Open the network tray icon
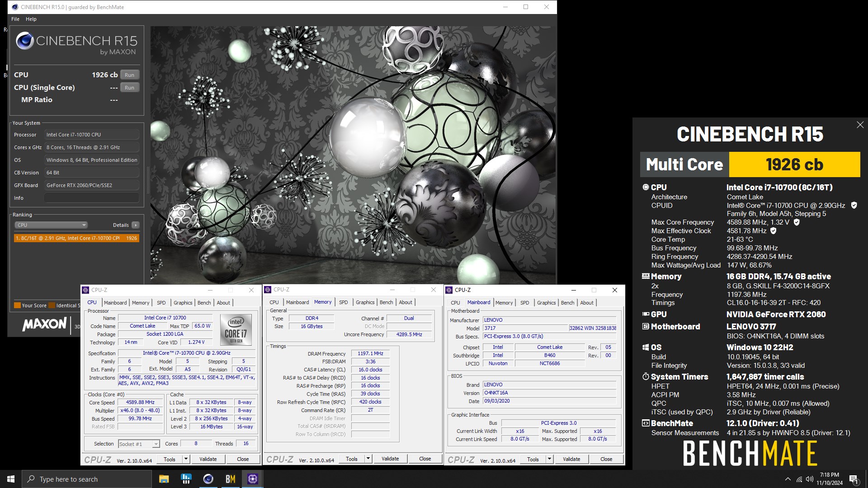 pos(799,479)
